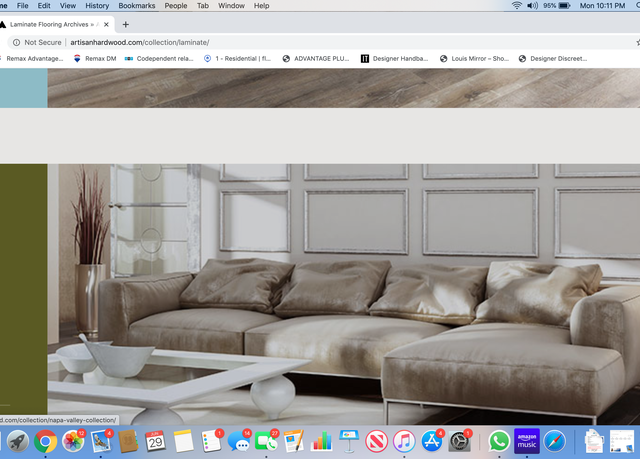Image resolution: width=640 pixels, height=459 pixels.
Task: Open the Designer Handba... bookmark
Action: [x=394, y=59]
